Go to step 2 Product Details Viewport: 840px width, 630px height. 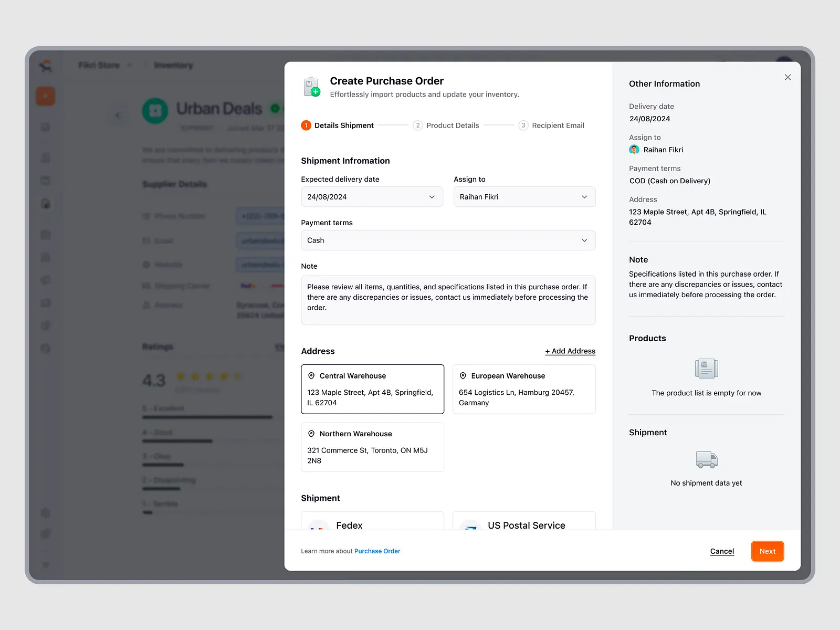click(x=446, y=125)
